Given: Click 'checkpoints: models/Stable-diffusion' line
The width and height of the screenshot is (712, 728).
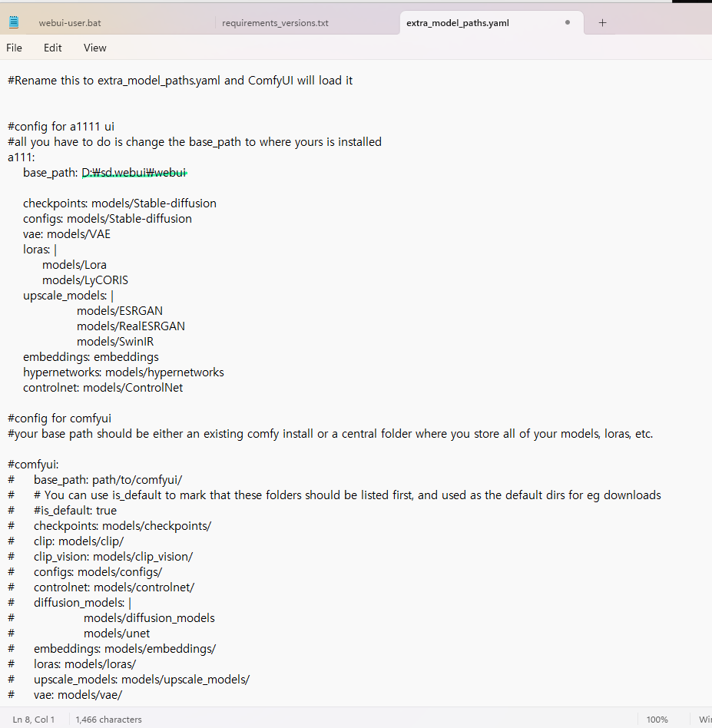Looking at the screenshot, I should tap(120, 204).
